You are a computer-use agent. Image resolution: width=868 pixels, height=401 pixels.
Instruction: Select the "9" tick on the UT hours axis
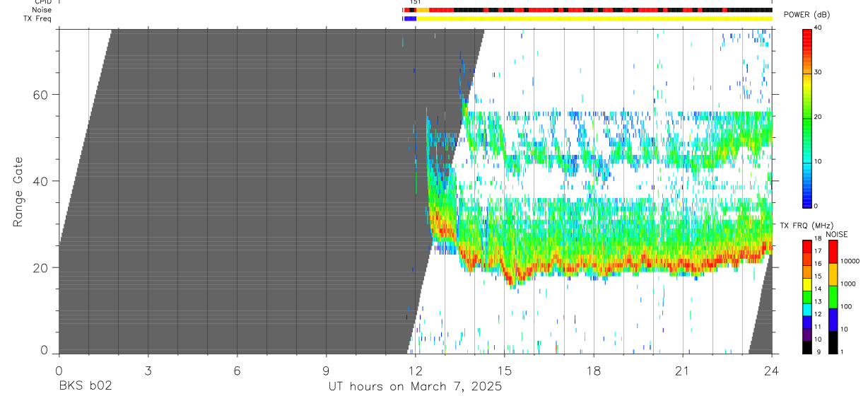[x=326, y=371]
